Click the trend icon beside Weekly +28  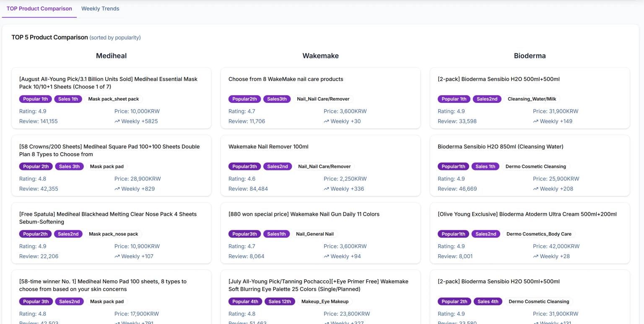(535, 256)
